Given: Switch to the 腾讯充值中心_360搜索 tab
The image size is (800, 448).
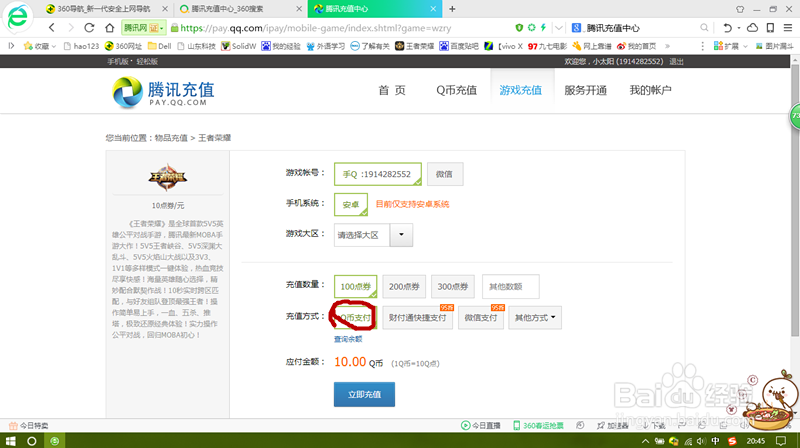Looking at the screenshot, I should click(x=227, y=9).
